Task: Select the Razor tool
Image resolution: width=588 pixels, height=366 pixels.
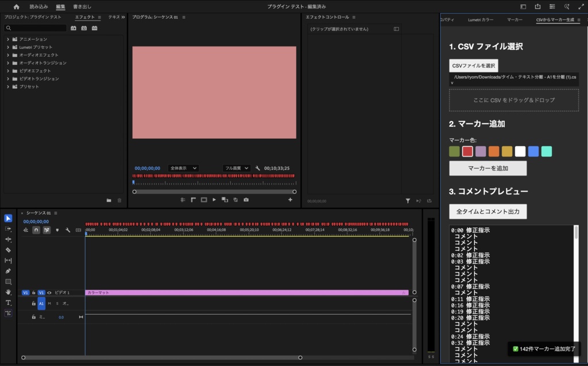Action: pyautogui.click(x=8, y=250)
